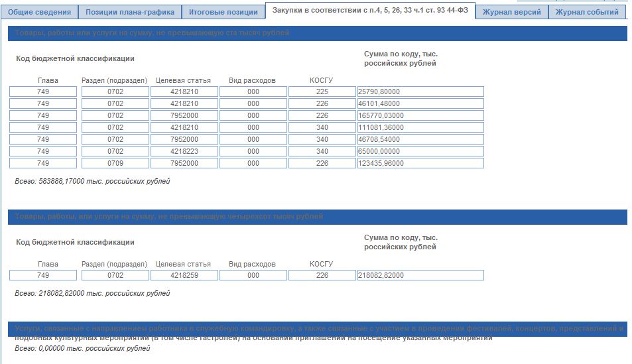This screenshot has width=632, height=364.
Task: Click the sum field containing 165770,03000
Action: [x=420, y=115]
